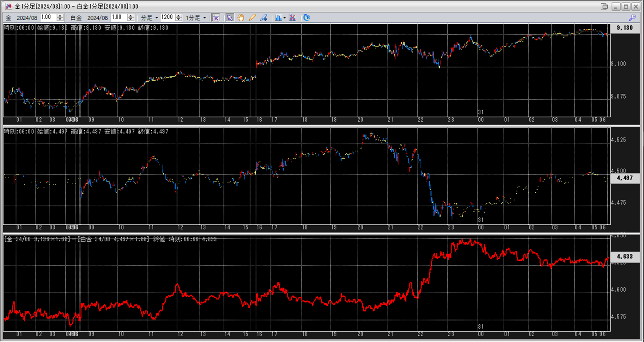Decrease 白金 multiplier spinner down
Image resolution: width=644 pixels, height=342 pixels.
click(x=131, y=20)
